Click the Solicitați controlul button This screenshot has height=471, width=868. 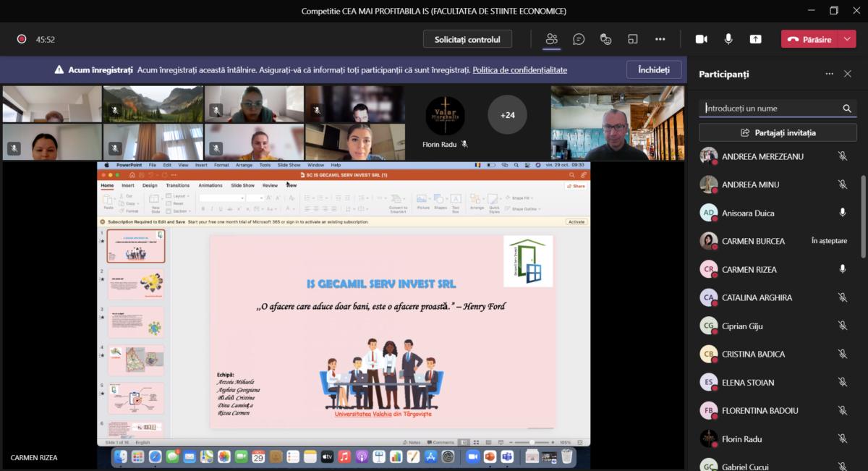click(x=467, y=39)
